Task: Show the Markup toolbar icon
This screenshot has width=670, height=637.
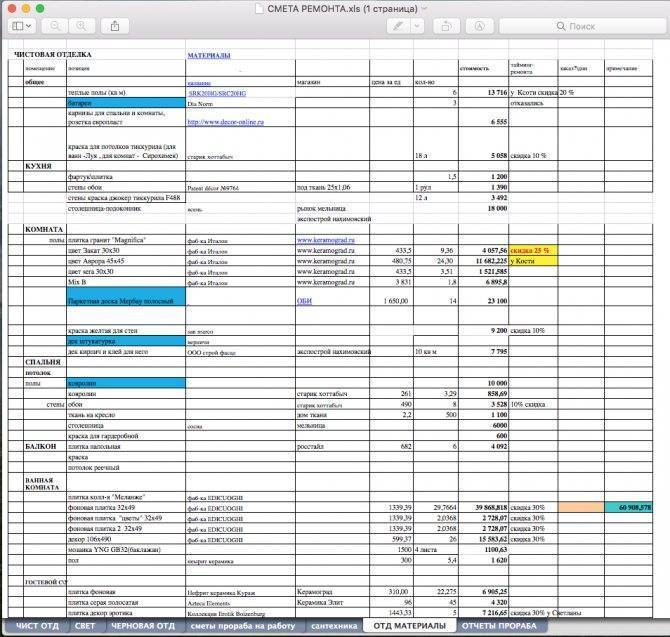Action: (x=479, y=26)
